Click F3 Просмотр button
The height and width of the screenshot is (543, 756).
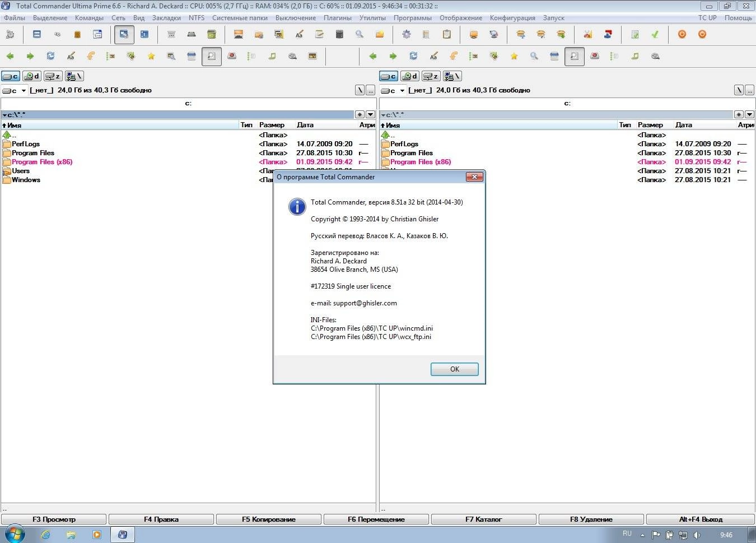pos(54,519)
